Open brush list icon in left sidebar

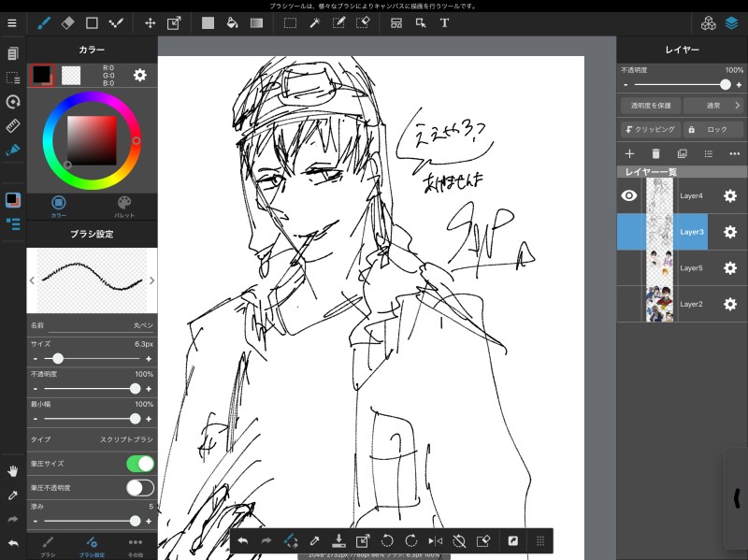pyautogui.click(x=13, y=223)
